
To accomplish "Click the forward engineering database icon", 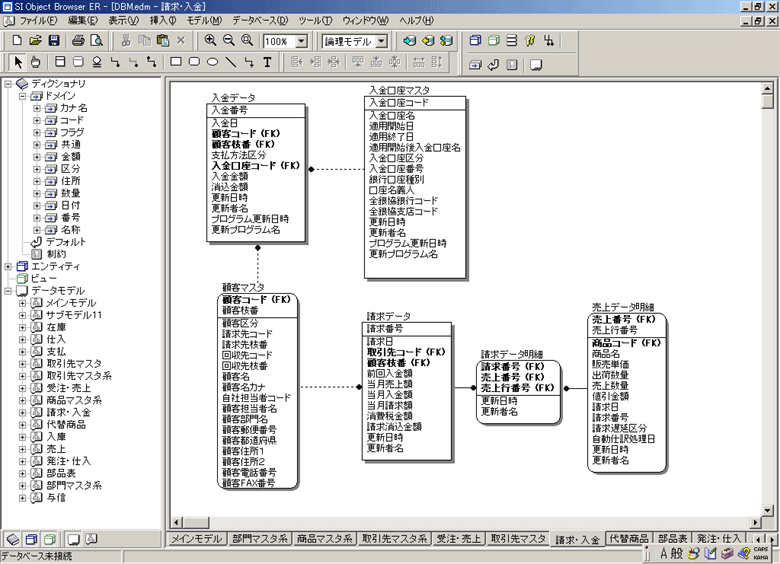I will click(409, 40).
